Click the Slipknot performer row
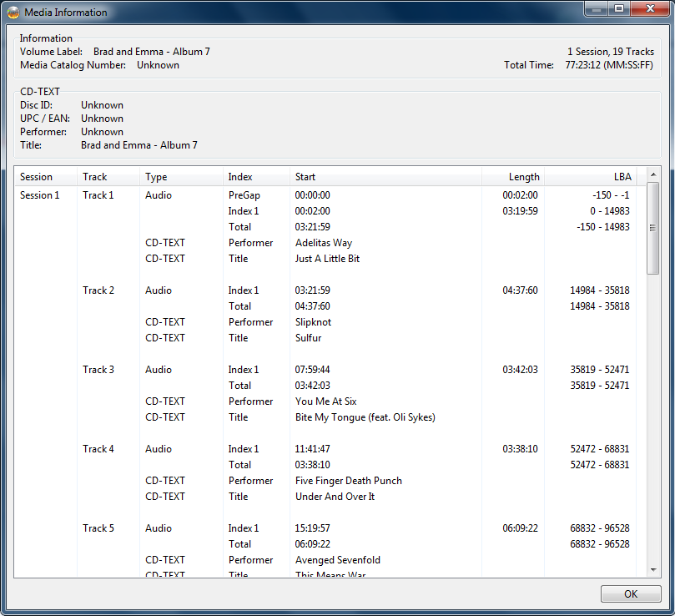The image size is (675, 616). (x=314, y=322)
